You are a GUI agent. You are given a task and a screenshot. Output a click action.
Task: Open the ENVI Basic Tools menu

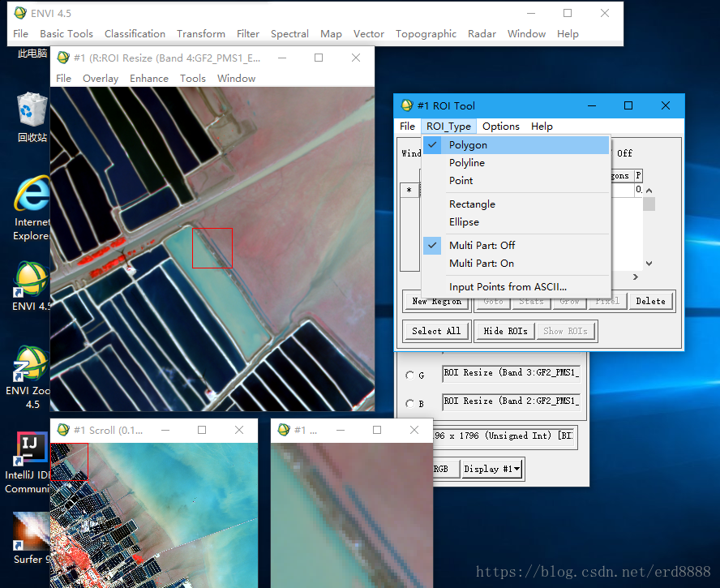pos(66,34)
